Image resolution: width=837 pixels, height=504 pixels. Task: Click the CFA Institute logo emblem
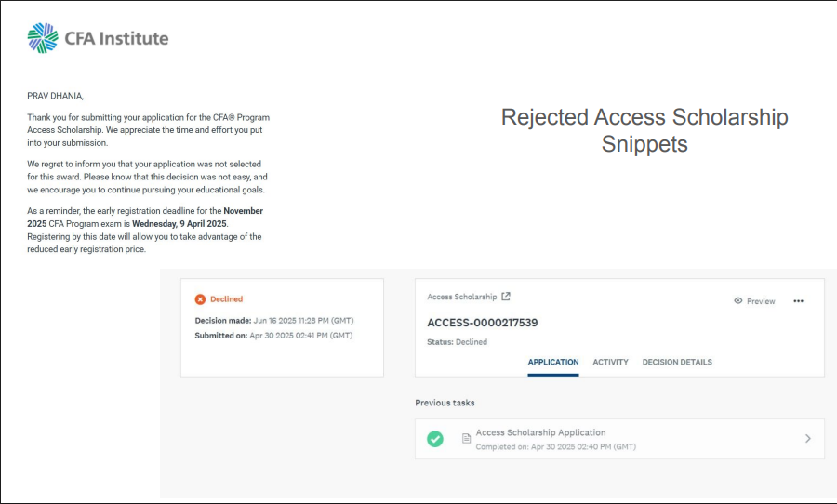pyautogui.click(x=43, y=38)
